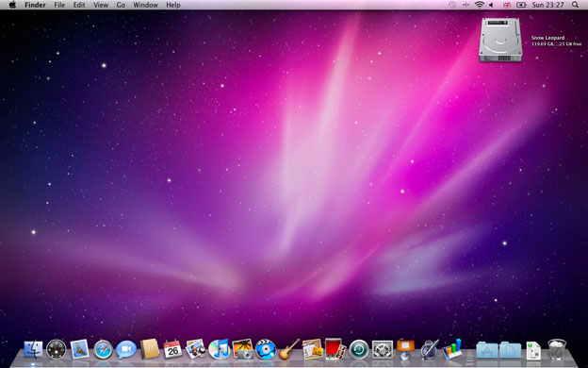Open the volume control in menu bar
588x368 pixels.
click(491, 5)
